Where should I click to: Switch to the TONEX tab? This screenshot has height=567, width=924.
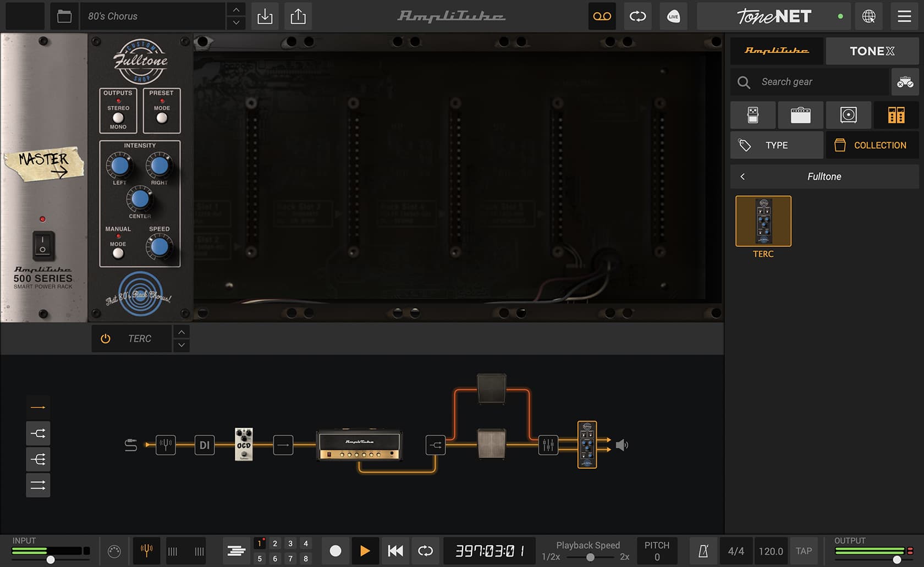(872, 51)
